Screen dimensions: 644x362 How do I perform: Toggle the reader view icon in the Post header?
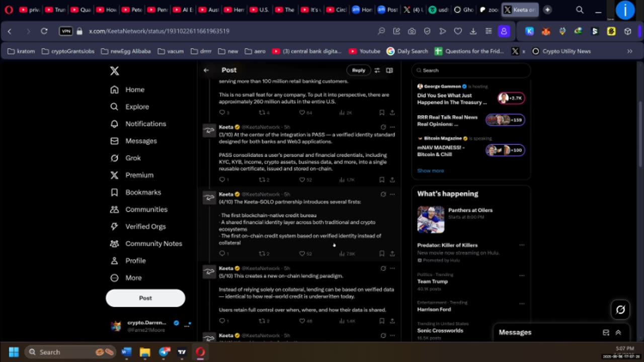coord(389,70)
